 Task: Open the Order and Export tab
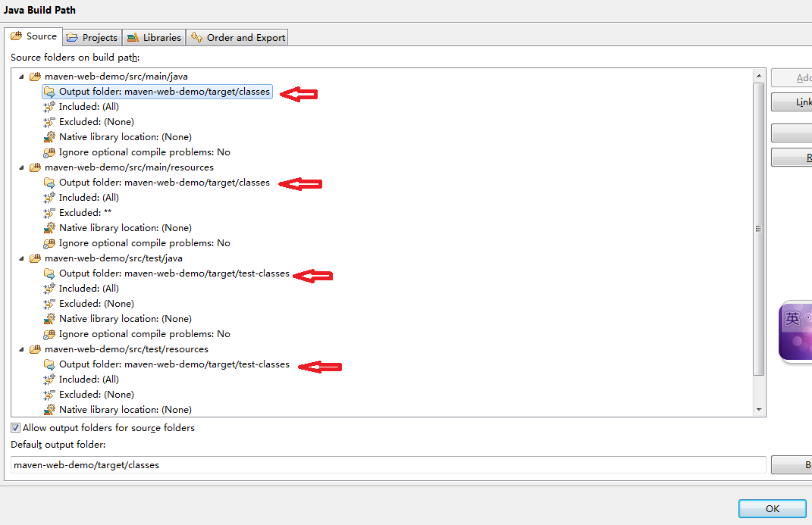(237, 37)
